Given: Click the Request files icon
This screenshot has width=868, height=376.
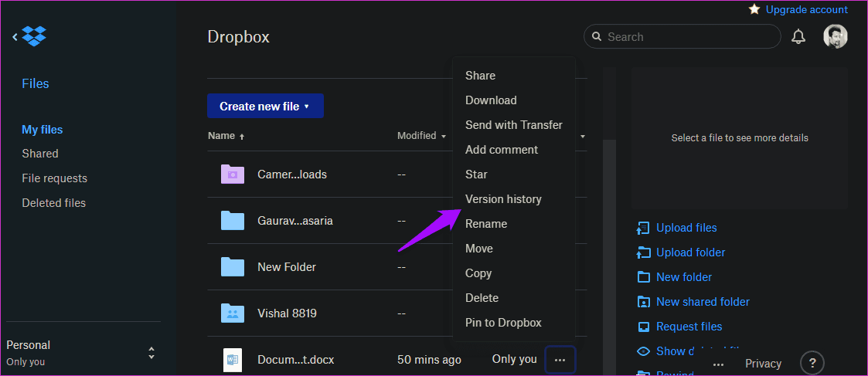Looking at the screenshot, I should pyautogui.click(x=643, y=327).
